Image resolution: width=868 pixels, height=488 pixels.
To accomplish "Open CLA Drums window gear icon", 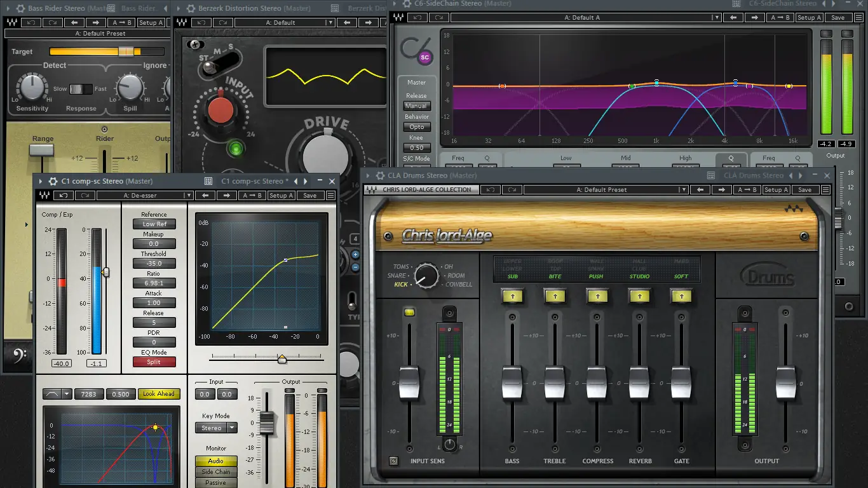I will [x=379, y=175].
